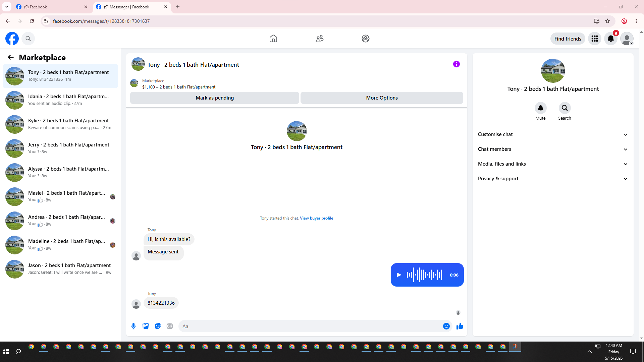The height and width of the screenshot is (362, 644).
Task: Open Madeline conversation in list
Action: click(x=60, y=245)
